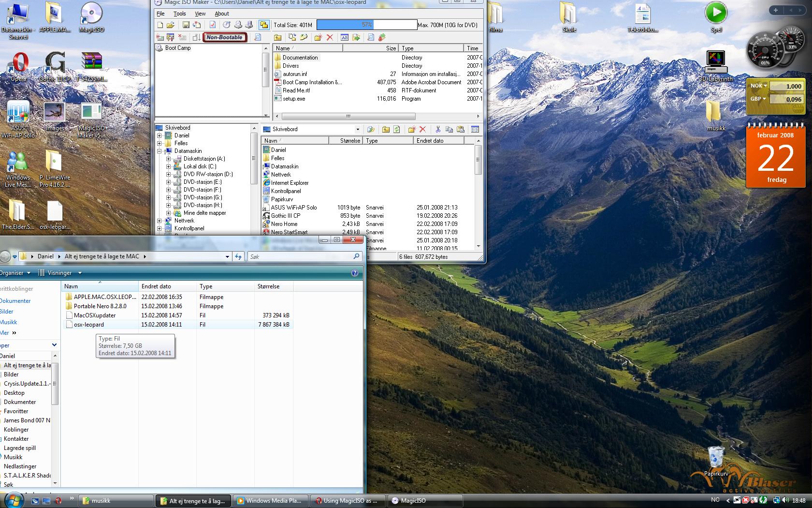Open the View menu in MagicISO
Screen dimensions: 812x508
coord(200,14)
